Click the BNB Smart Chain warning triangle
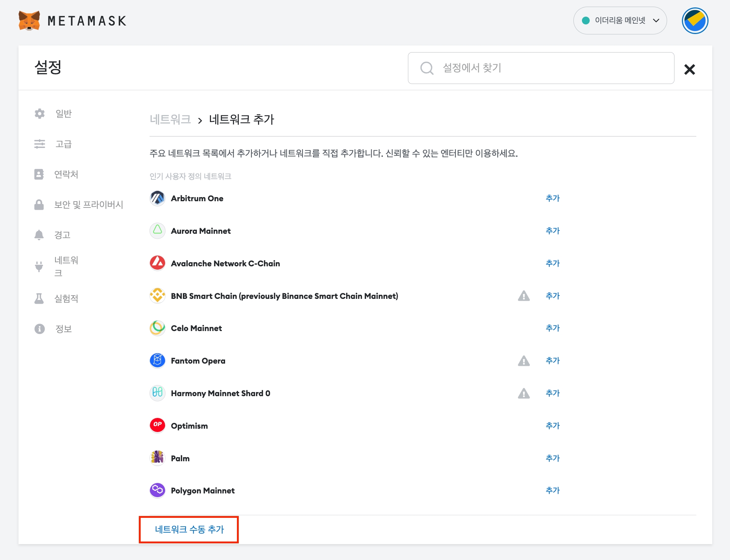 pos(523,296)
